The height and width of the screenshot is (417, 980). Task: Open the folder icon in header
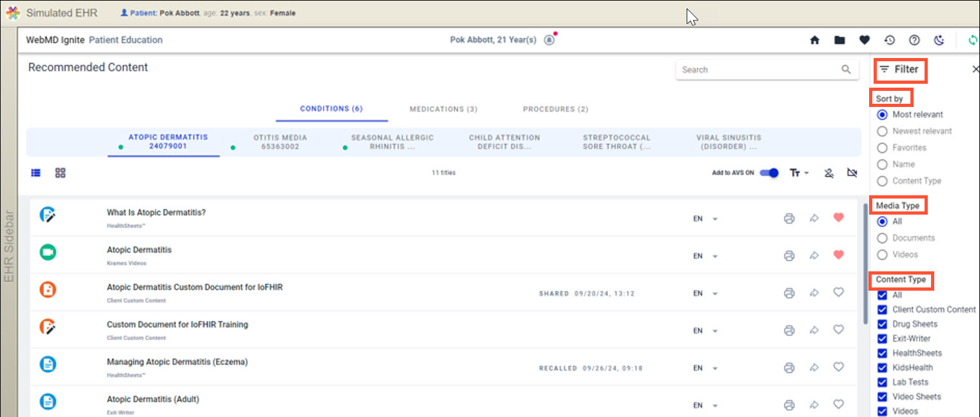pyautogui.click(x=839, y=40)
